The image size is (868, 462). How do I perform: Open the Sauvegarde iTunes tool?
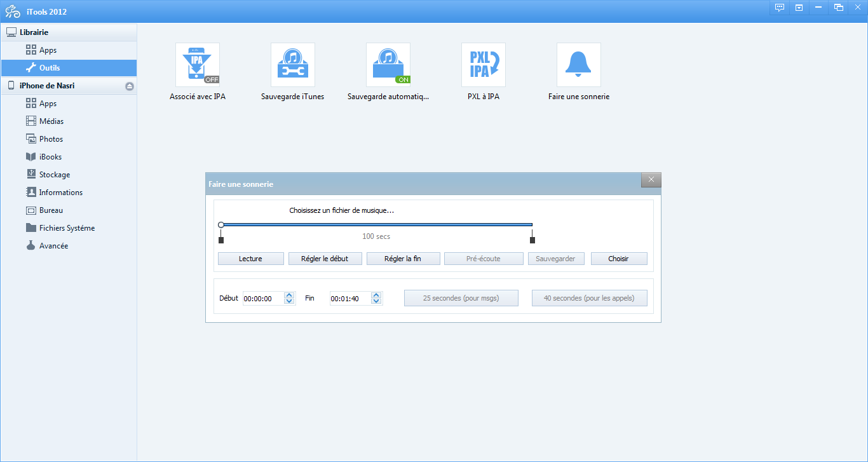click(x=293, y=65)
